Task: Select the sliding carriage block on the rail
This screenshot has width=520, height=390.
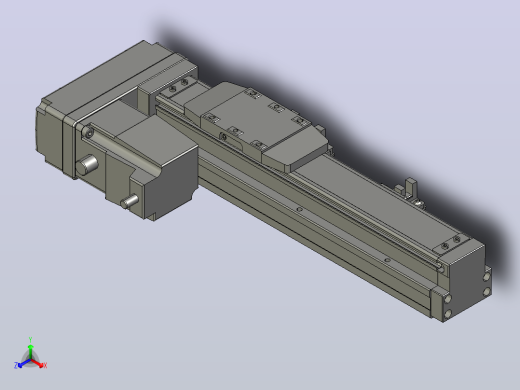Action: (x=256, y=127)
